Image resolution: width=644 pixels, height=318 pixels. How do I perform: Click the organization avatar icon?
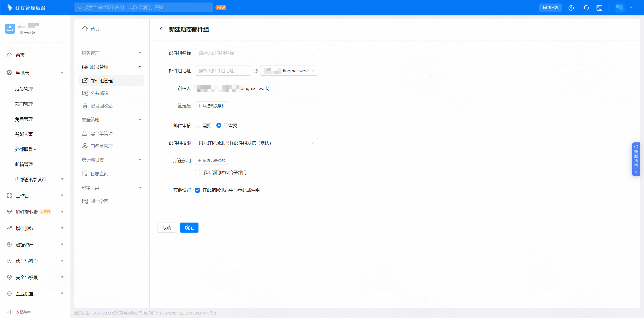[x=10, y=29]
